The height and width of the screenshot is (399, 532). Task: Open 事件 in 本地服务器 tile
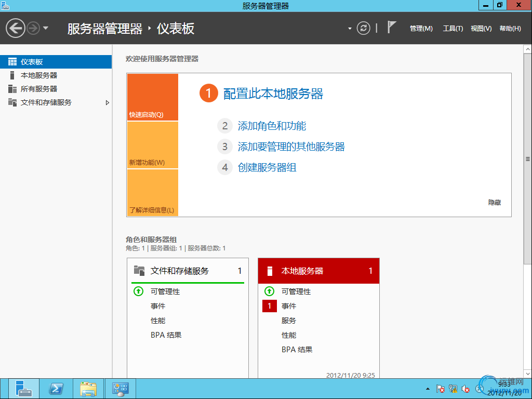click(x=289, y=306)
